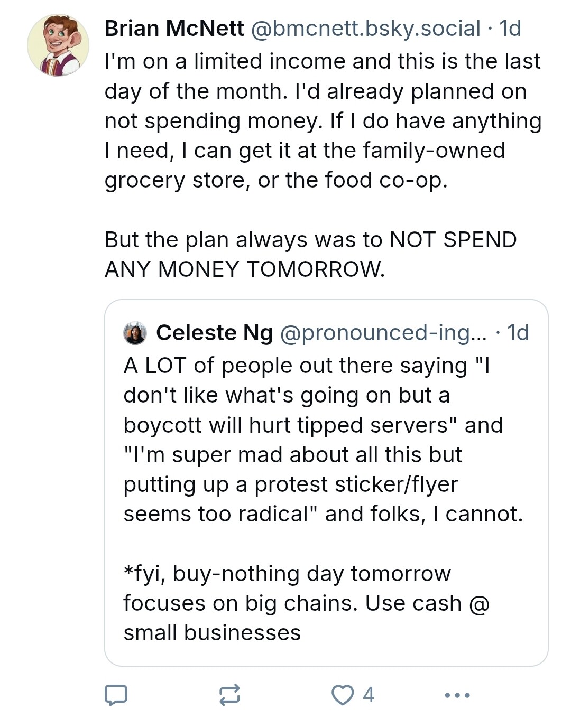The image size is (571, 728).
Task: Open the three-dot more options menu
Action: tap(457, 695)
